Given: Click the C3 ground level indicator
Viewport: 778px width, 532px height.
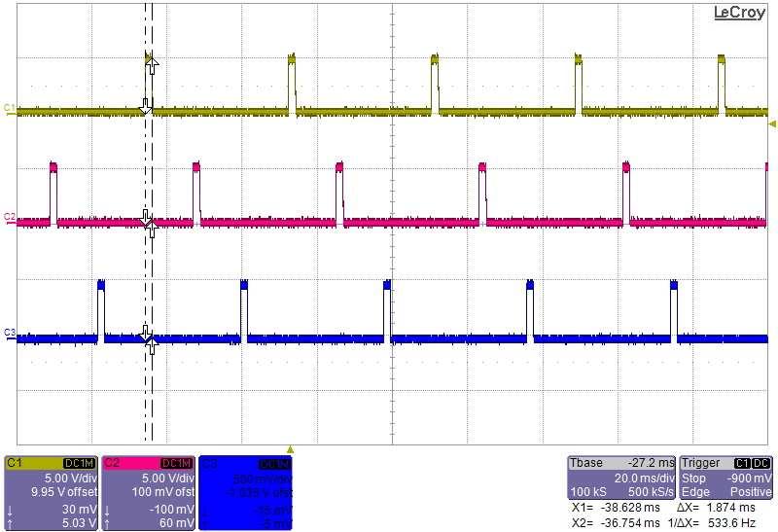Looking at the screenshot, I should tap(10, 333).
